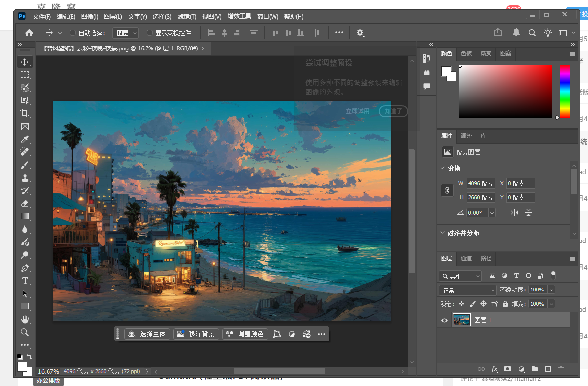Open the 图层 target dropdown in options bar
The image size is (588, 386).
126,33
